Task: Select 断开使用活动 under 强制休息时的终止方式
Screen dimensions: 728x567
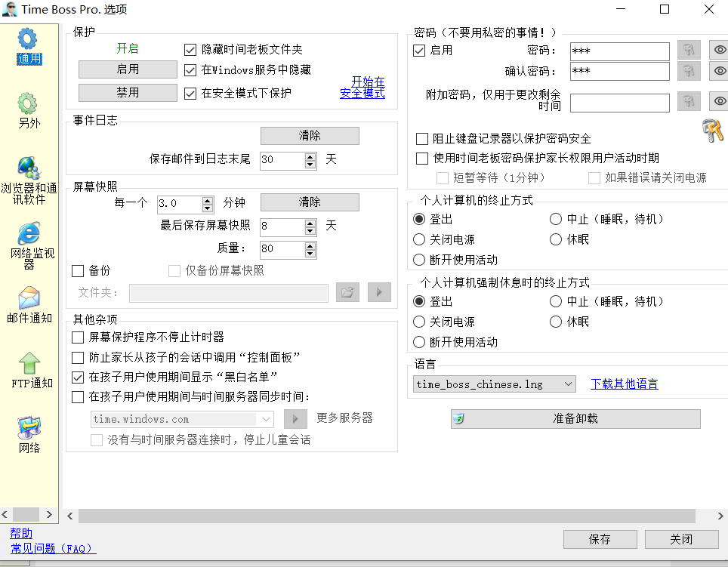Action: tap(419, 342)
